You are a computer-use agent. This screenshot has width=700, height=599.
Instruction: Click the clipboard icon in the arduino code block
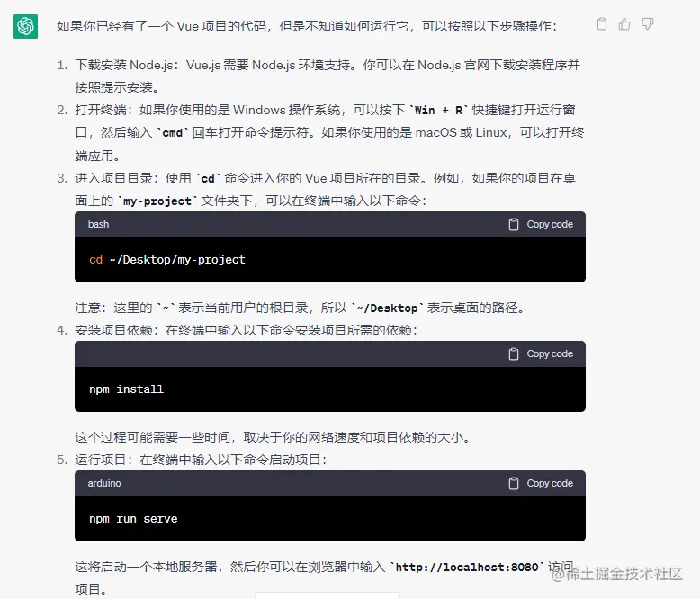click(514, 483)
